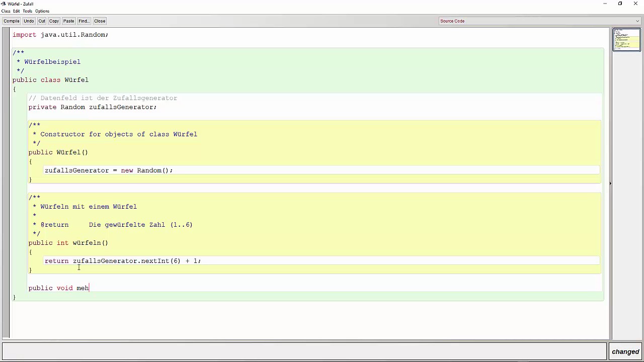Click the 'Würfelbeispiel' comment line
The height and width of the screenshot is (362, 644).
point(52,62)
